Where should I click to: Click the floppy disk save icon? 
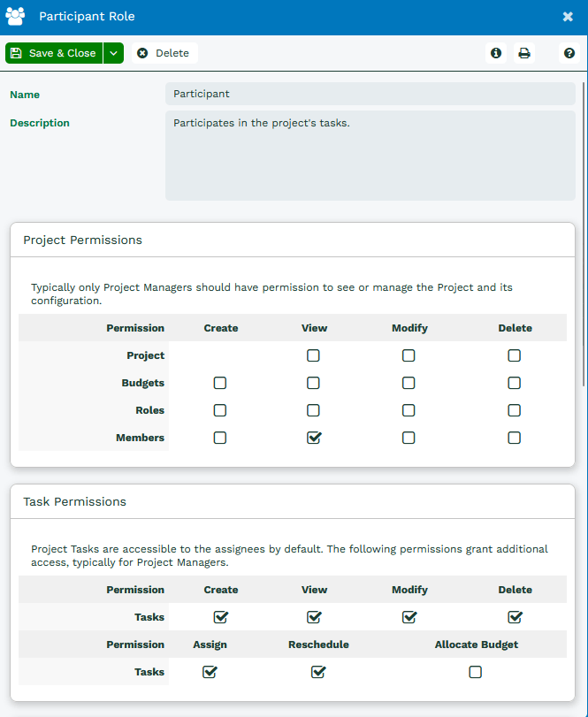[16, 53]
